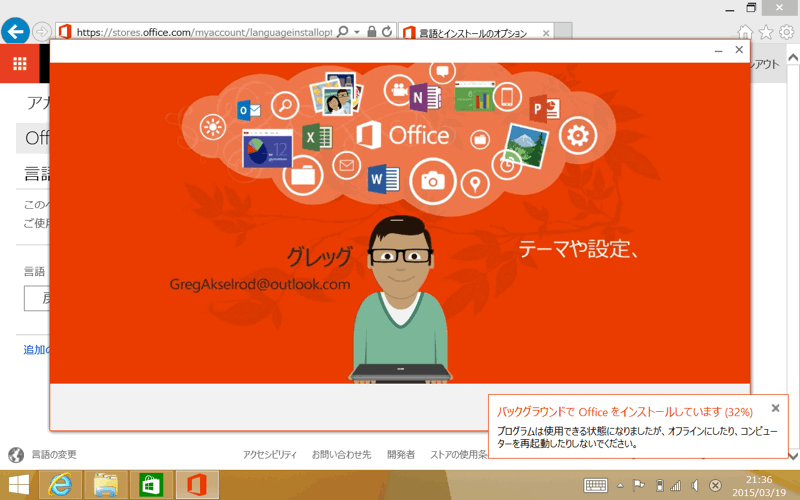Screen dimensions: 800x500
Task: Open the アクセシビリティ footer link
Action: 269,455
